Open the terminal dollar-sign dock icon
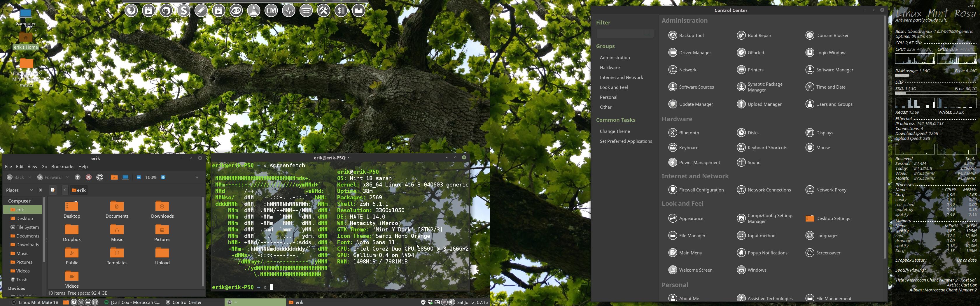 (341, 11)
